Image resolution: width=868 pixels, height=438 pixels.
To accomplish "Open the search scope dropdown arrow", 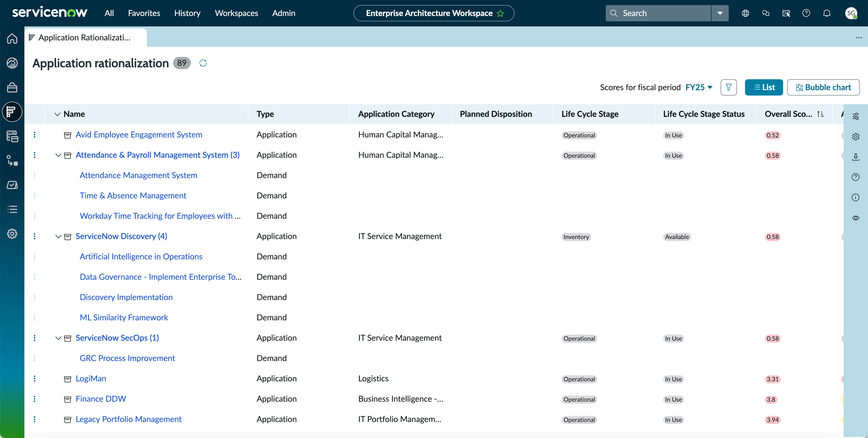I will tap(720, 13).
